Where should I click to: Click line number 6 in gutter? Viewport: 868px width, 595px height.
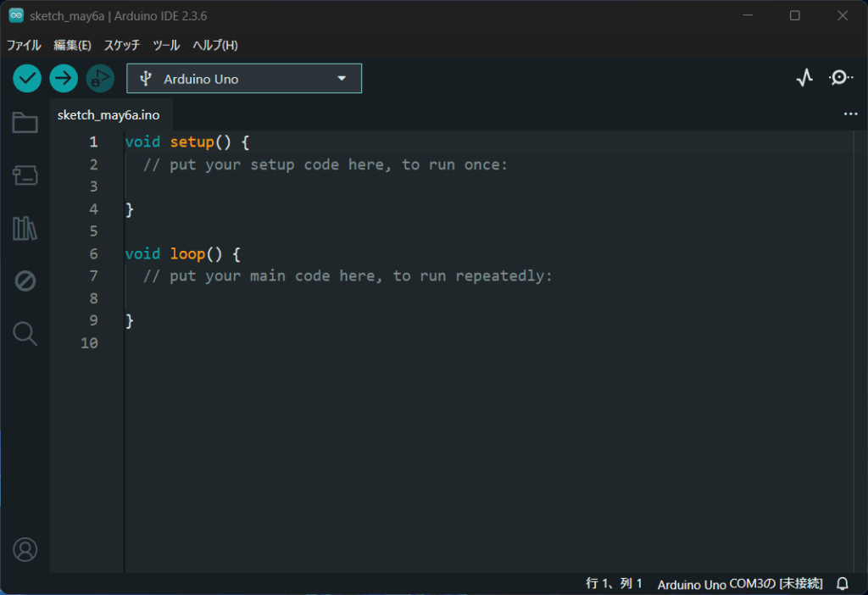(93, 253)
